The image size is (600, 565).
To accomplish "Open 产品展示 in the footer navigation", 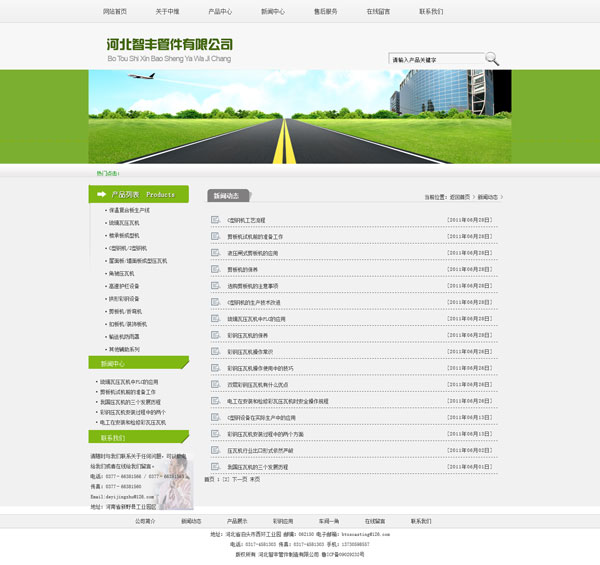I will coord(237,521).
